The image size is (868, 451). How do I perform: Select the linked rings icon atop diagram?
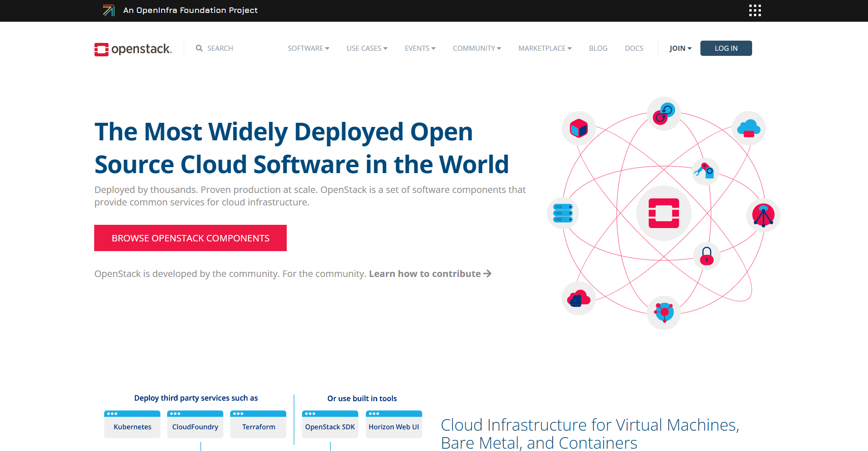[663, 114]
